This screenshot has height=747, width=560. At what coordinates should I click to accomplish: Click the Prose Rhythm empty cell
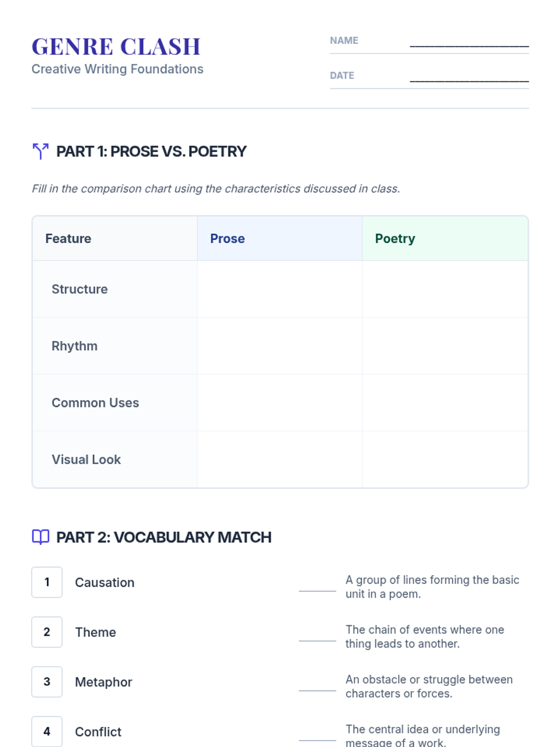(280, 346)
